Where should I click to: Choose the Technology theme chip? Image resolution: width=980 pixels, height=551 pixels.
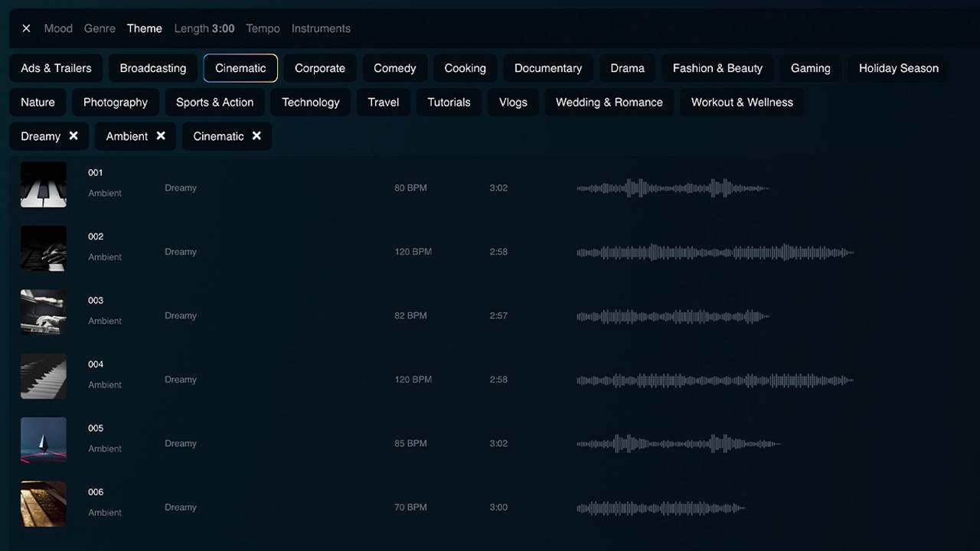click(x=311, y=102)
